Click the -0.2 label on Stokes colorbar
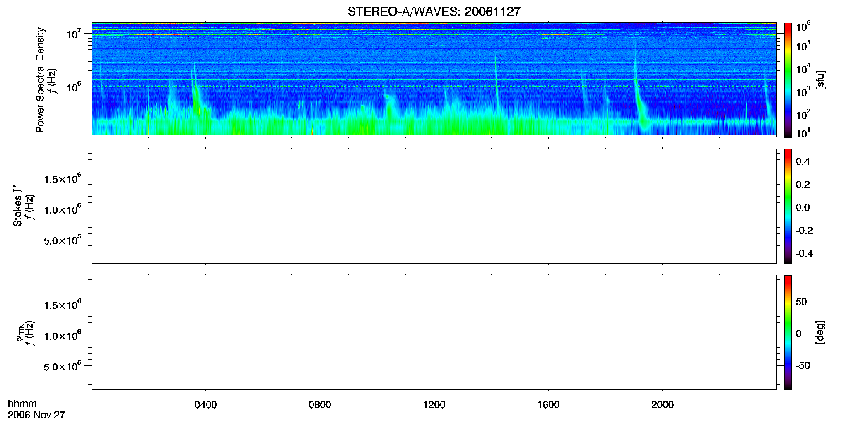The width and height of the screenshot is (868, 447). (804, 231)
